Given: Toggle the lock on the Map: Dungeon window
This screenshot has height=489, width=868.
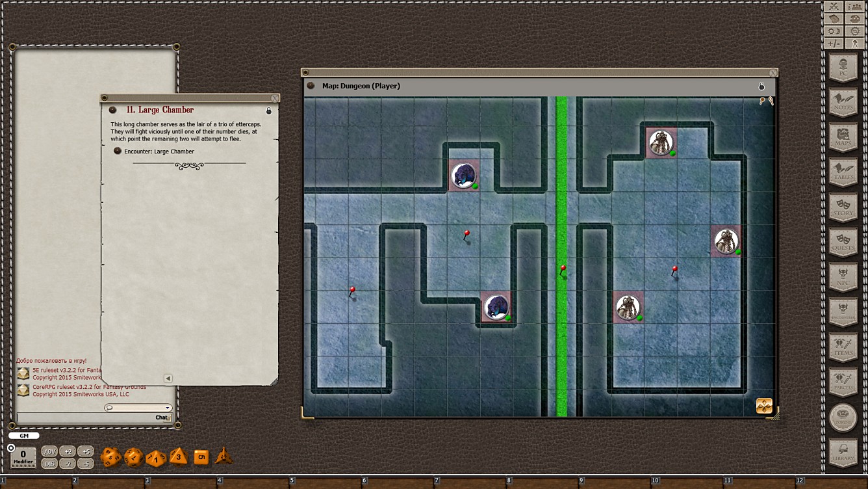Looking at the screenshot, I should tap(761, 85).
